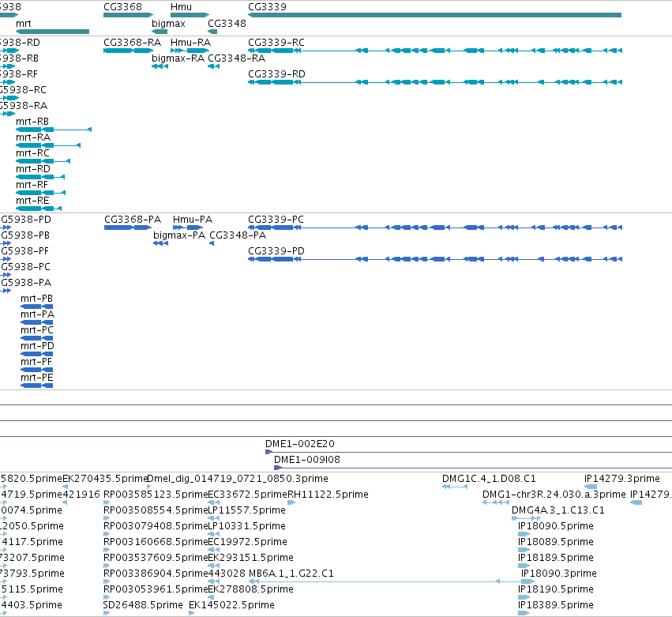Select EST RP003053961.5prime
The width and height of the screenshot is (672, 617).
107,598
